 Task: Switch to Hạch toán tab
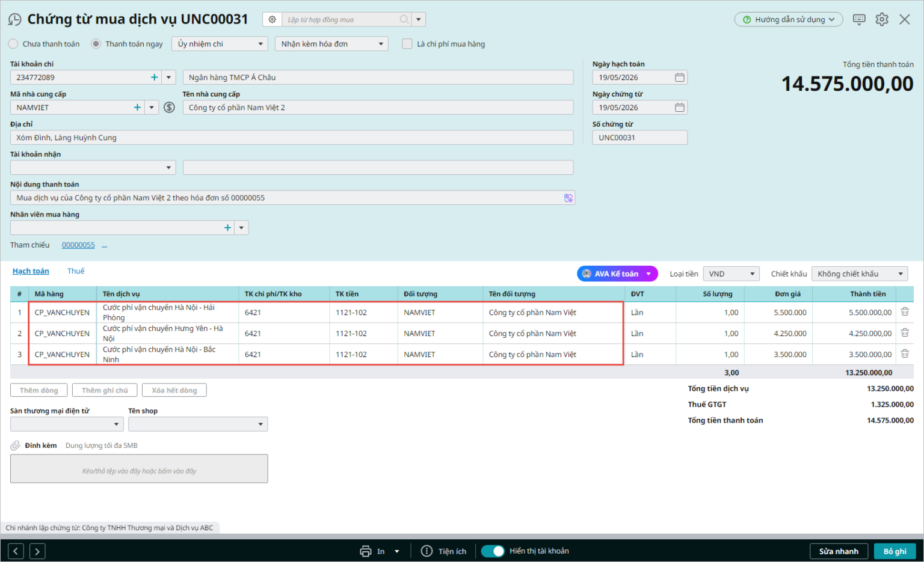click(x=31, y=271)
